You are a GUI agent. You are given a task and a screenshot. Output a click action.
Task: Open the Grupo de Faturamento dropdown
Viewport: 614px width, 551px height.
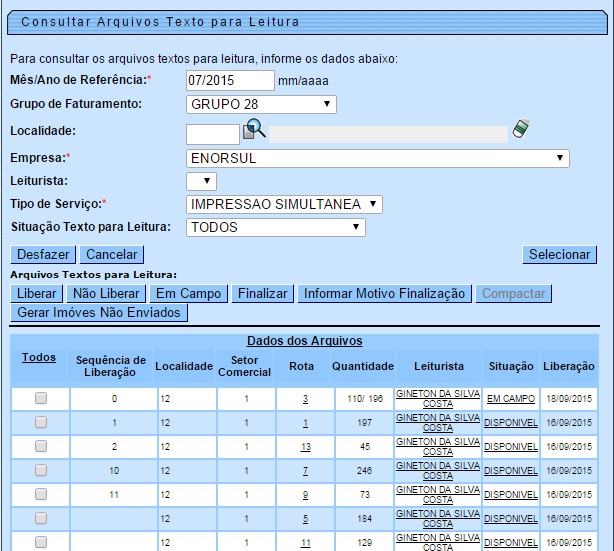[261, 104]
